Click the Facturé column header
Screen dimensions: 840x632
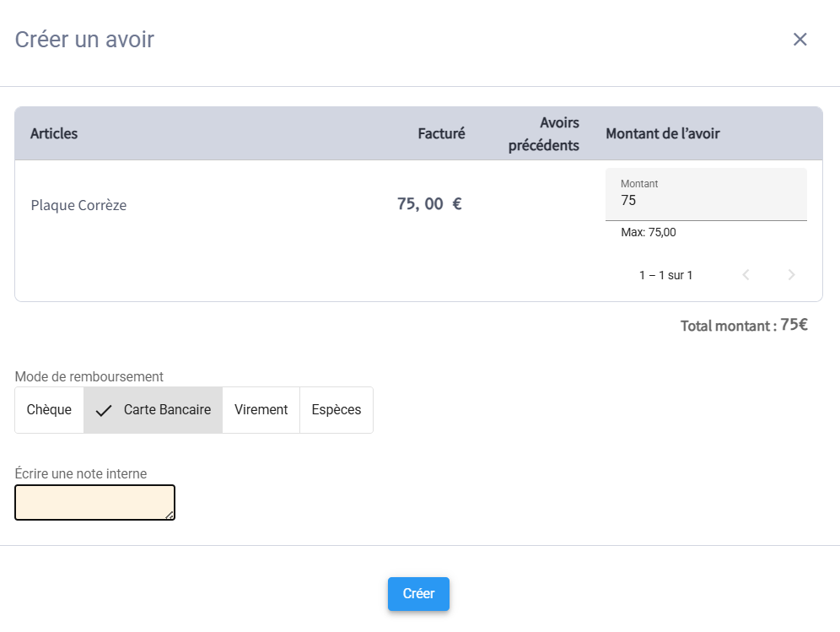[441, 133]
